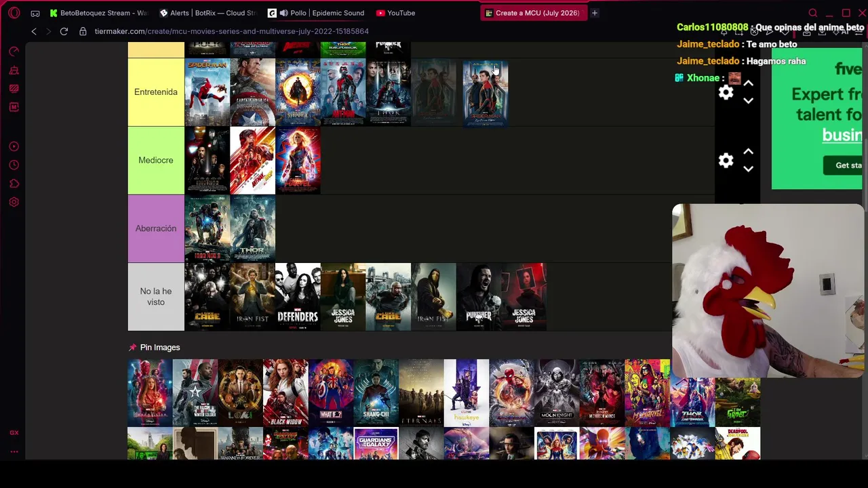This screenshot has height=488, width=868.
Task: Open sidebar settings gear icon
Action: [14, 202]
